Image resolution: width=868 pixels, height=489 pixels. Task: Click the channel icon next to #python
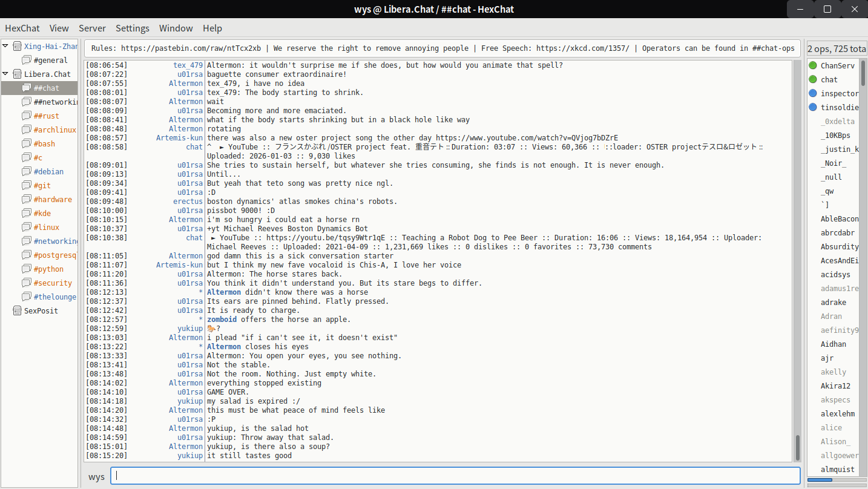tap(27, 269)
